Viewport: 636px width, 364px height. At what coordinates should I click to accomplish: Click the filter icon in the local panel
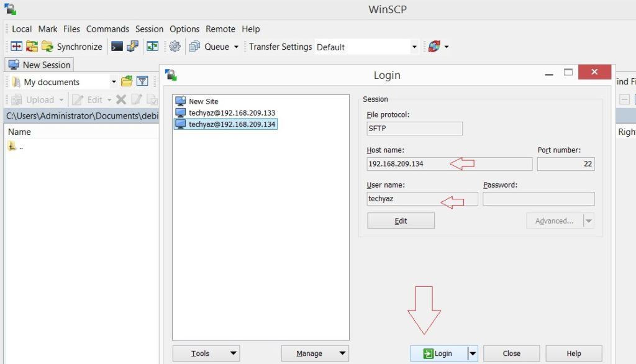(142, 81)
